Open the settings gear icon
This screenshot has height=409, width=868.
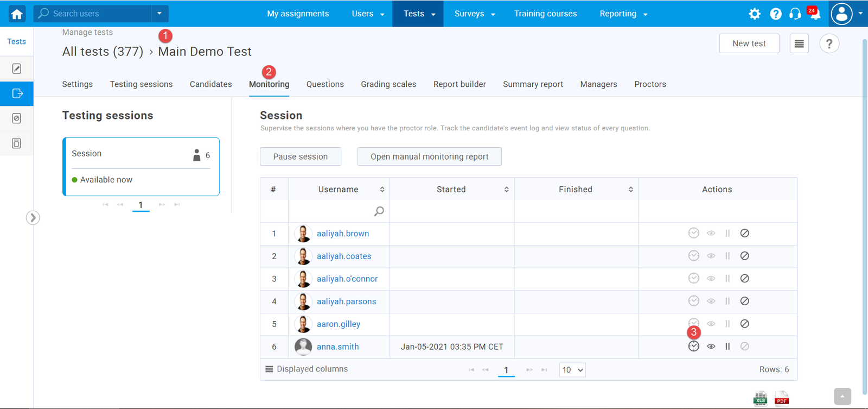coord(755,14)
